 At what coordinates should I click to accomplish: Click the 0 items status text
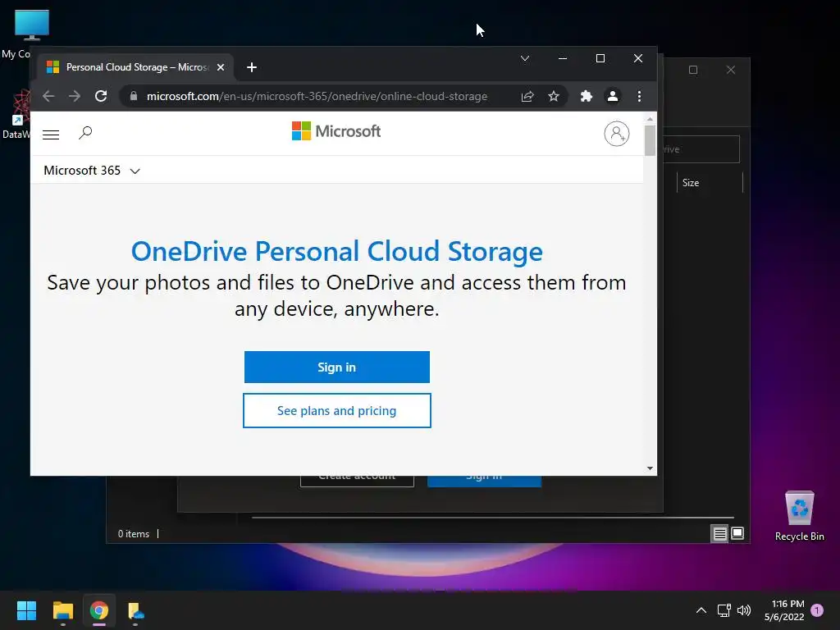click(134, 534)
